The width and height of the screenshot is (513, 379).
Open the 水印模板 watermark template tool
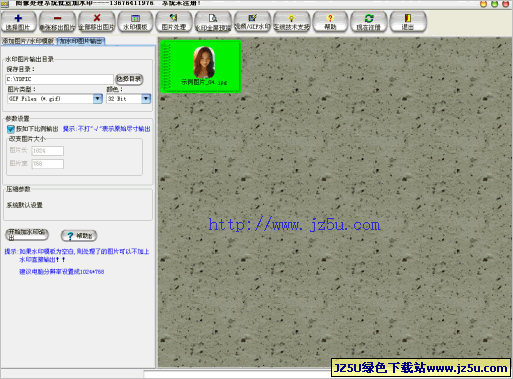(135, 22)
